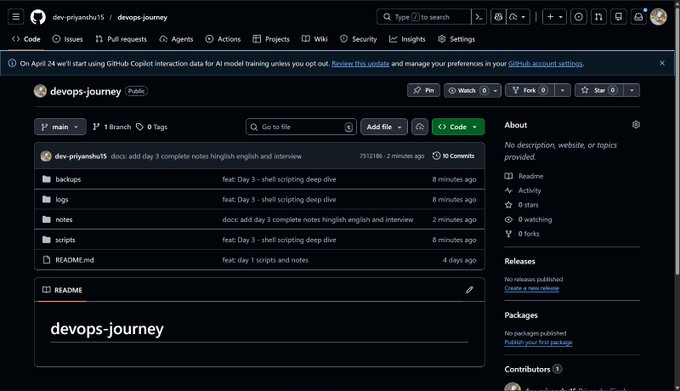Viewport: 680px width, 391px height.
Task: View the 0 forks link
Action: click(x=522, y=234)
